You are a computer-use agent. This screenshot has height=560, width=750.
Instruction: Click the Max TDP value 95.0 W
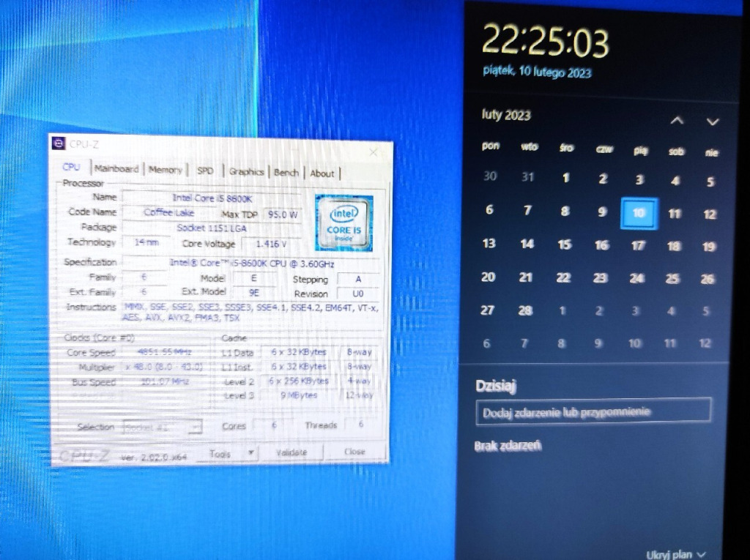point(283,214)
